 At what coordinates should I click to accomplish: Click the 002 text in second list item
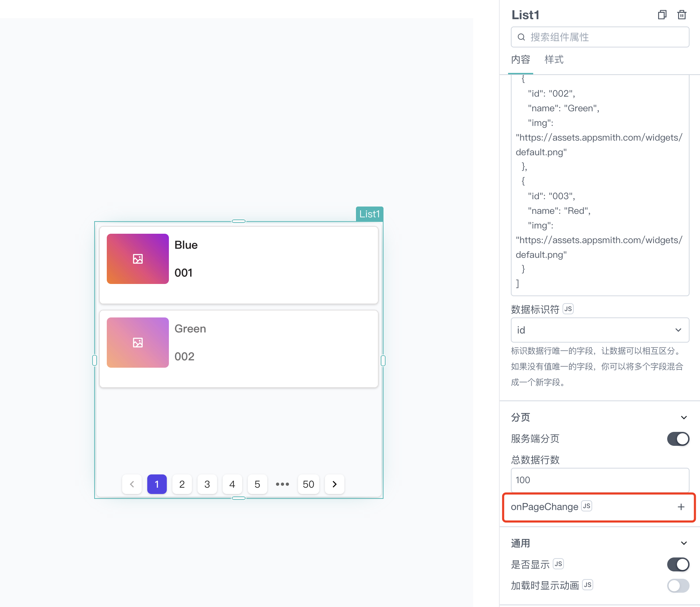[x=184, y=357]
